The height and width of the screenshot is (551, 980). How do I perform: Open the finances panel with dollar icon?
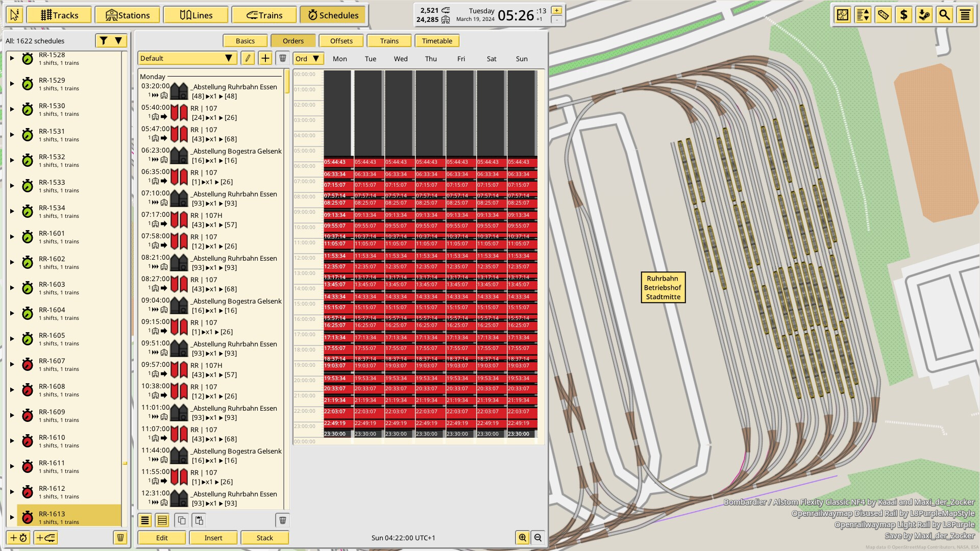903,15
